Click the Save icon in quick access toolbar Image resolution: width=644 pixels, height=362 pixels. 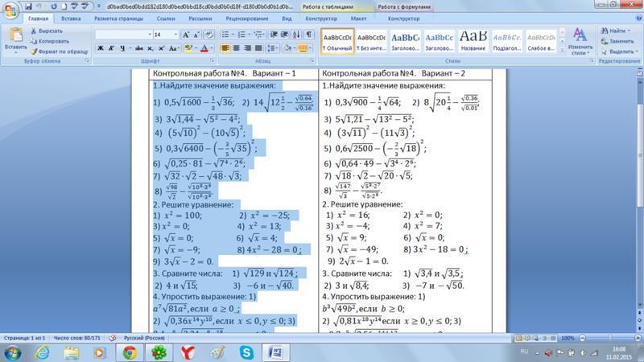pos(26,5)
